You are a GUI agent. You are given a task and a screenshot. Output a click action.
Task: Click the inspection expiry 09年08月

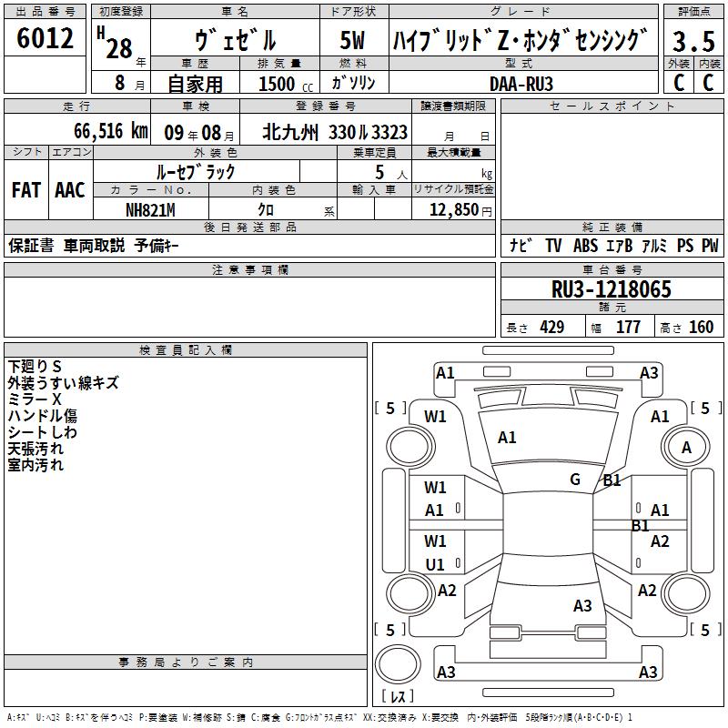(x=199, y=133)
